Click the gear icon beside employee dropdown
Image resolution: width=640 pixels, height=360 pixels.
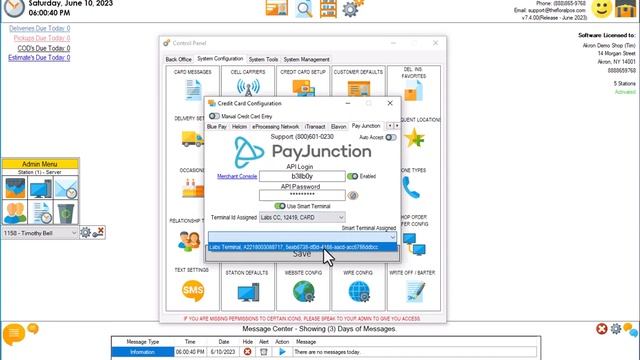pyautogui.click(x=85, y=232)
